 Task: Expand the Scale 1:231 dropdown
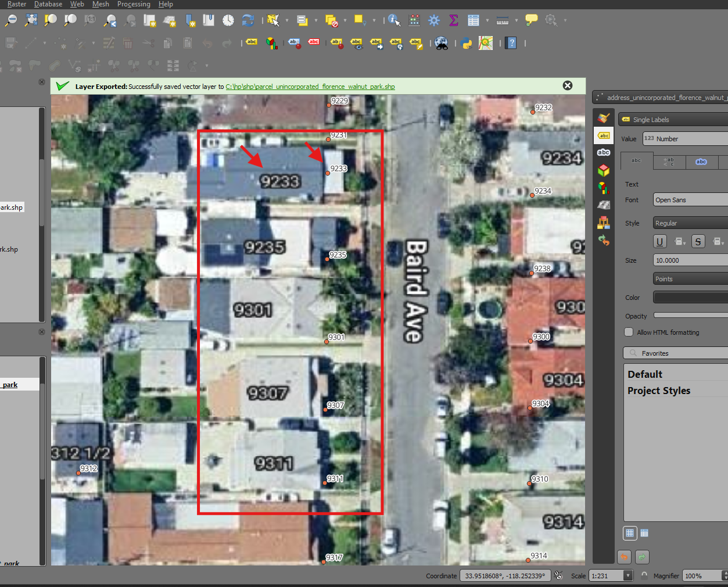coord(627,575)
